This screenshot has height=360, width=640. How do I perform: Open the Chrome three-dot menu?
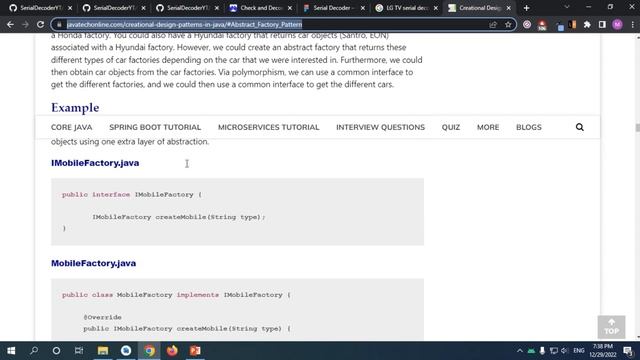point(632,24)
